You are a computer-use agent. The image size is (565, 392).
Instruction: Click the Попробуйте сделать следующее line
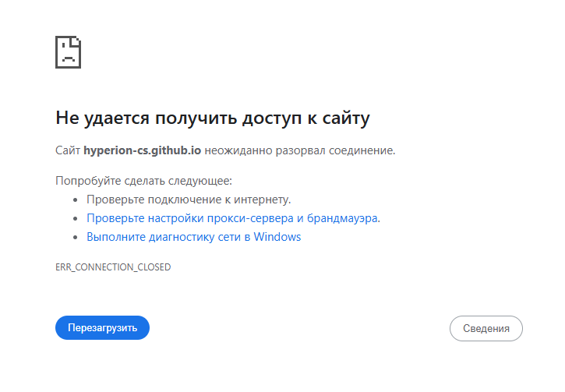point(143,181)
